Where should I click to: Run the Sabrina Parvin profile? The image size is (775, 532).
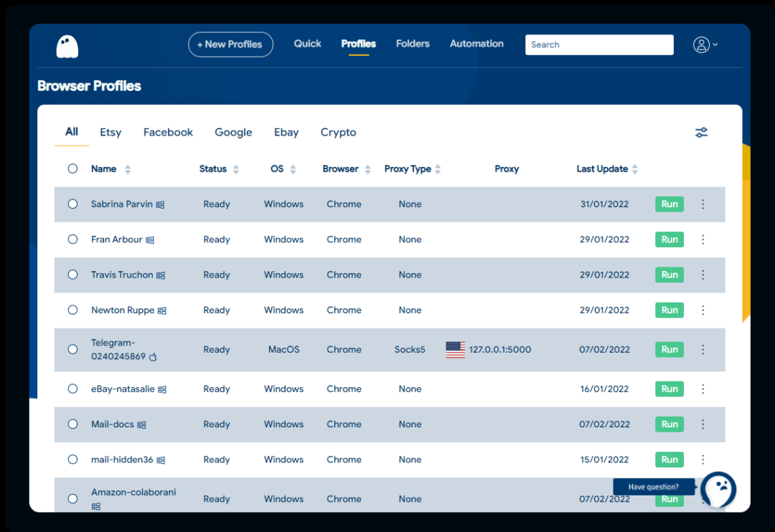point(670,204)
